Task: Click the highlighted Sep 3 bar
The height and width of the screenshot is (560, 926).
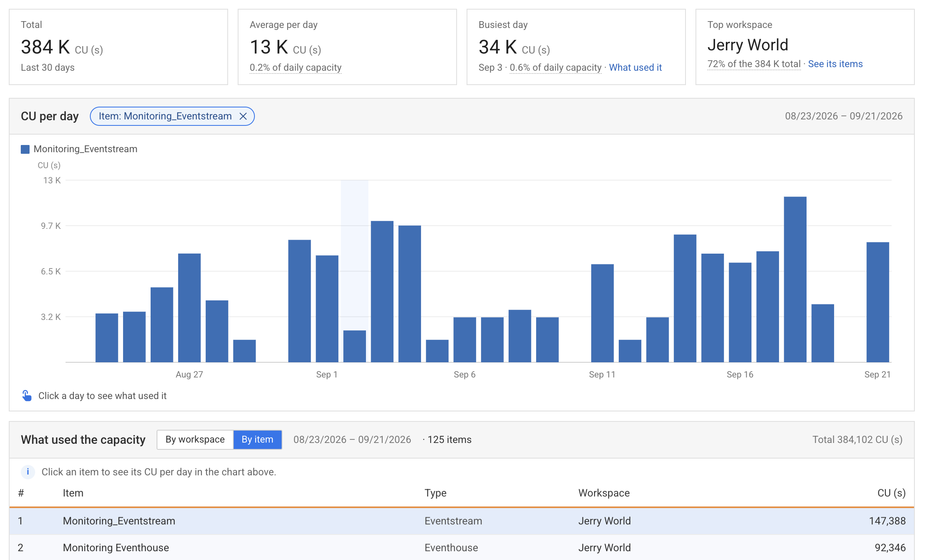Action: [x=354, y=346]
